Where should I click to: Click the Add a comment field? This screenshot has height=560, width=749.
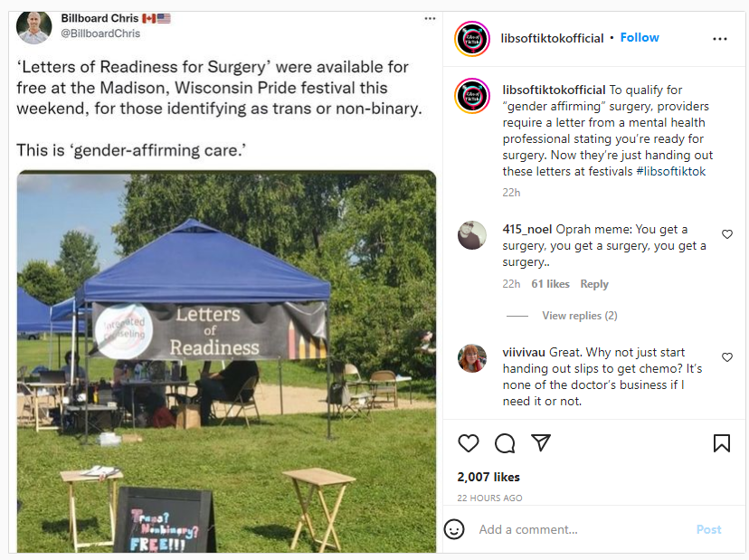tap(583, 529)
